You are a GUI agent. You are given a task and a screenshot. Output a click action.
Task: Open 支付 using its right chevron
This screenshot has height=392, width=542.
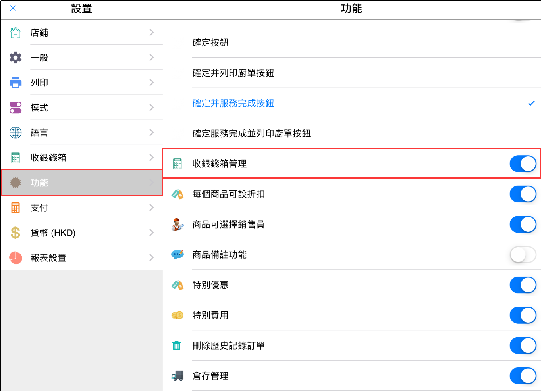(151, 208)
